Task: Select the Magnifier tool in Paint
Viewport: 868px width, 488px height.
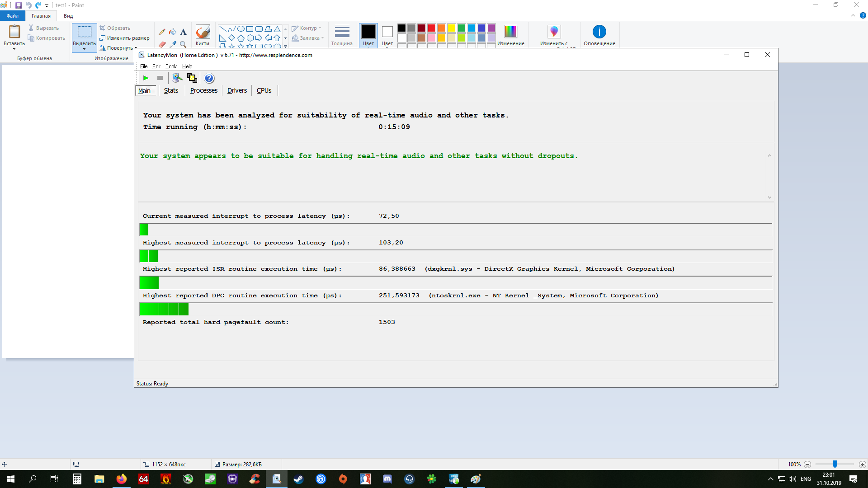Action: coord(183,44)
